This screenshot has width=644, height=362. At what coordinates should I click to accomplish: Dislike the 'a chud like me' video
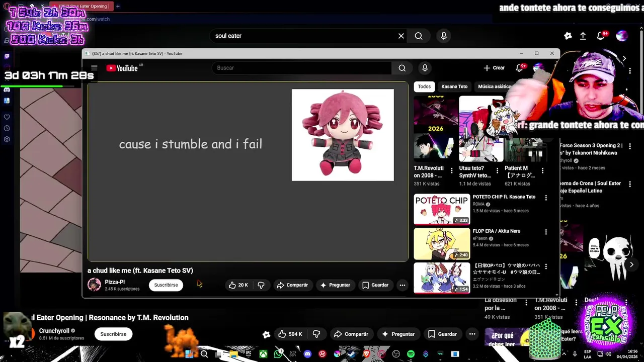tap(261, 285)
